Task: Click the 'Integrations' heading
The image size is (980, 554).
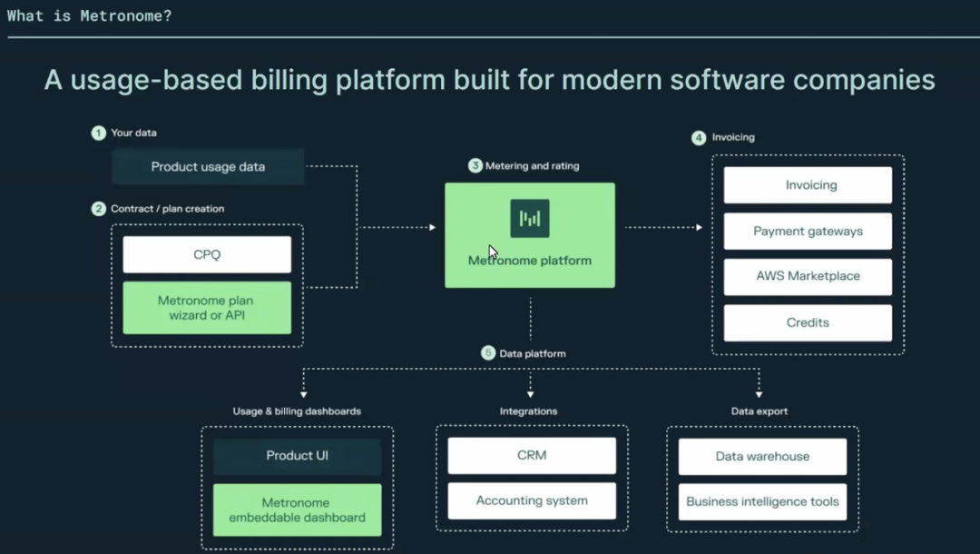Action: (x=529, y=411)
